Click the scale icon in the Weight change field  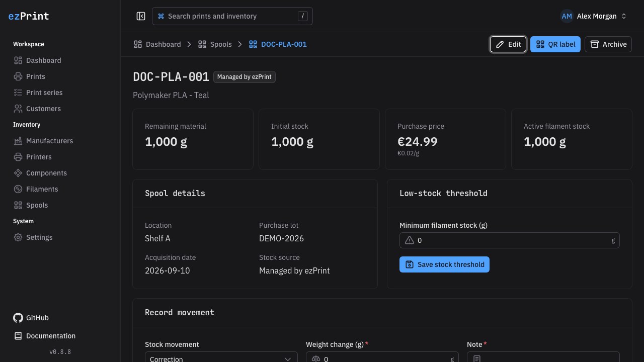[x=316, y=358]
